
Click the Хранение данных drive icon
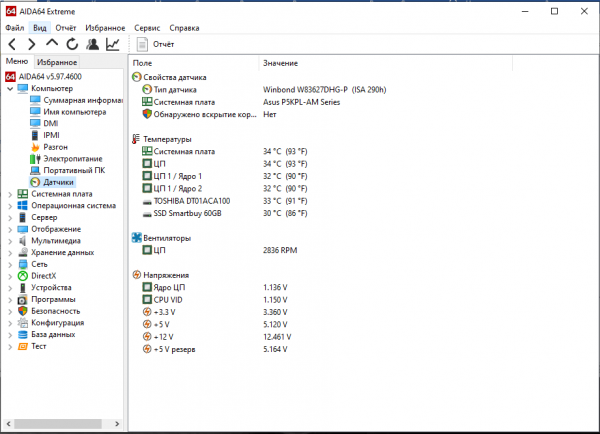pos(23,253)
